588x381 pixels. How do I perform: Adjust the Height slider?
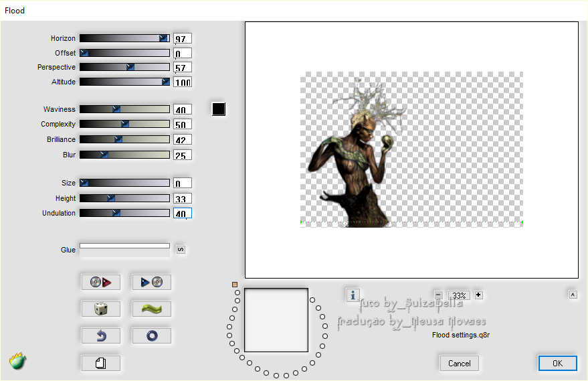coord(124,198)
